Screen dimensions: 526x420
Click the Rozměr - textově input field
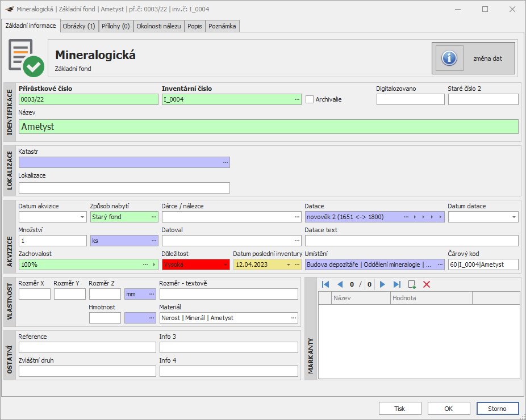tap(229, 294)
